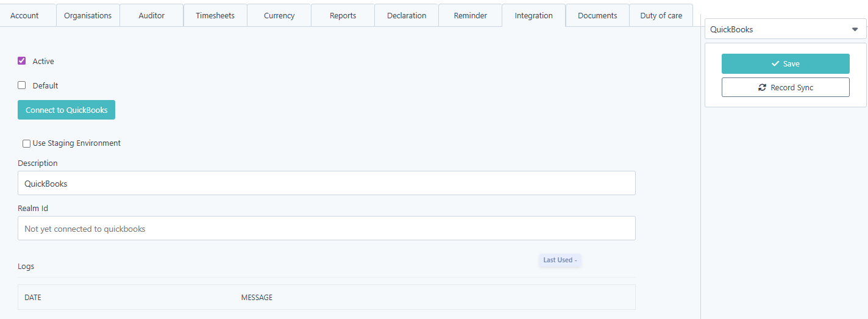
Task: Open the Documents tab
Action: pyautogui.click(x=597, y=15)
